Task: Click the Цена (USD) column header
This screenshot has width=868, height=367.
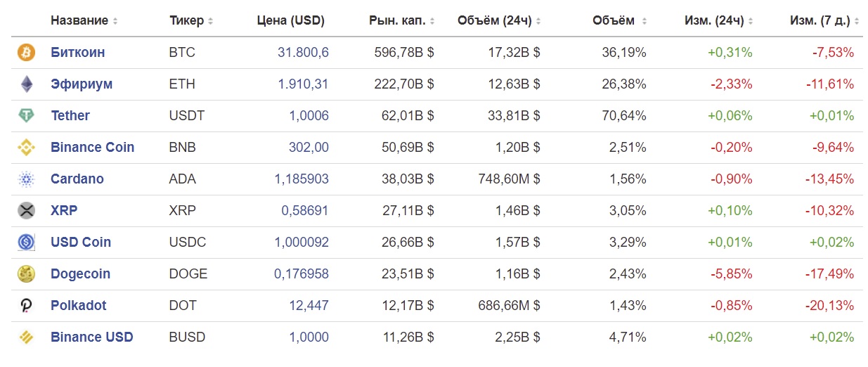Action: [291, 20]
